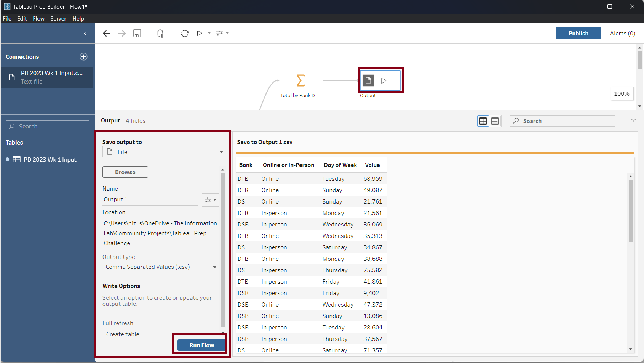Click the output settings panel scrollbar
Viewport: 644px width, 363px height.
pos(223,250)
